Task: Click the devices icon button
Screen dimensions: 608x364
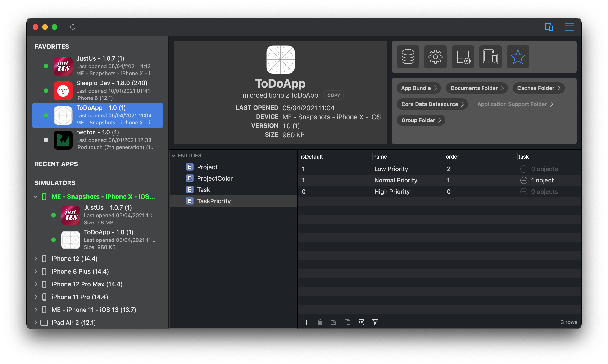Action: [490, 57]
